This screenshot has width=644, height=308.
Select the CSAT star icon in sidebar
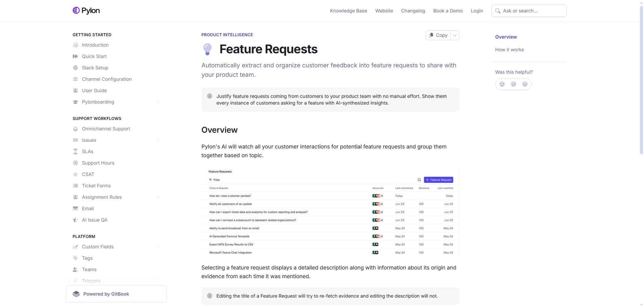tap(75, 174)
